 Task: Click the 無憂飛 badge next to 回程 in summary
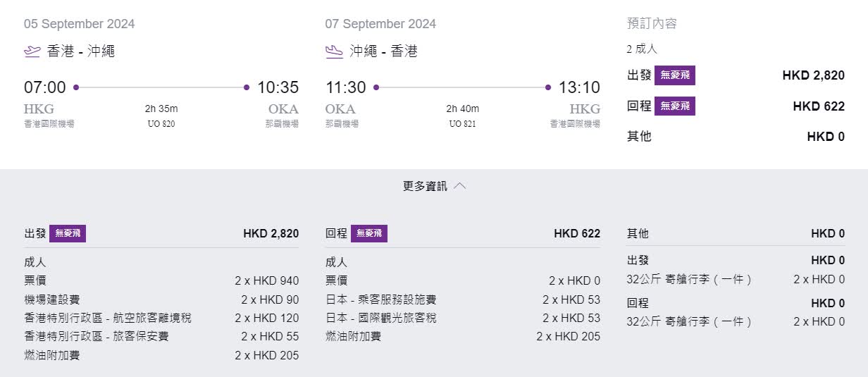pyautogui.click(x=675, y=106)
